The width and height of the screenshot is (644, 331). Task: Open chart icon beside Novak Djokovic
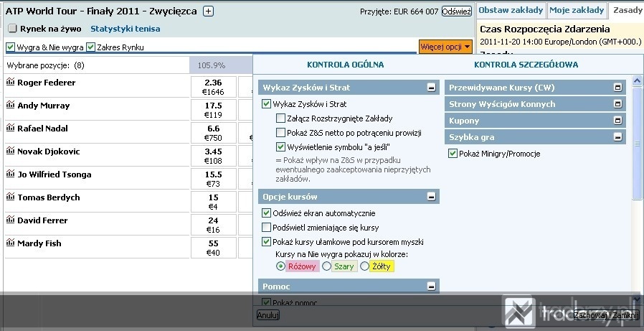(x=10, y=151)
